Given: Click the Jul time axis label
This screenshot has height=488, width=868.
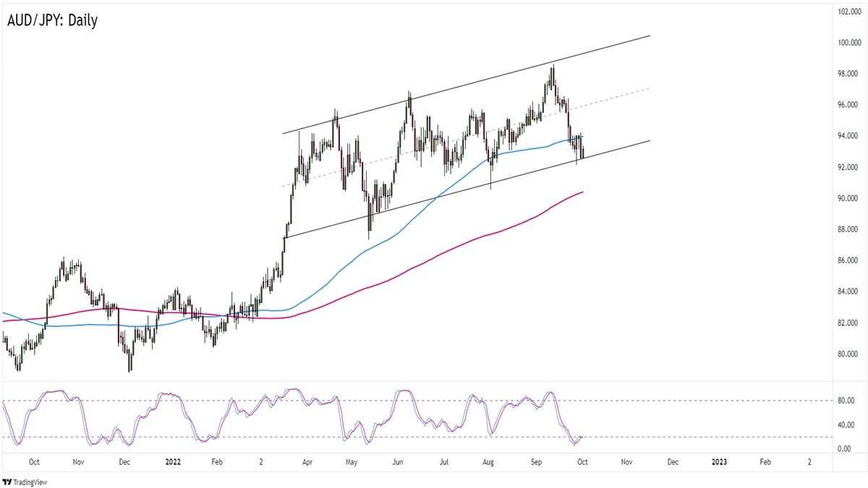Looking at the screenshot, I should 443,462.
